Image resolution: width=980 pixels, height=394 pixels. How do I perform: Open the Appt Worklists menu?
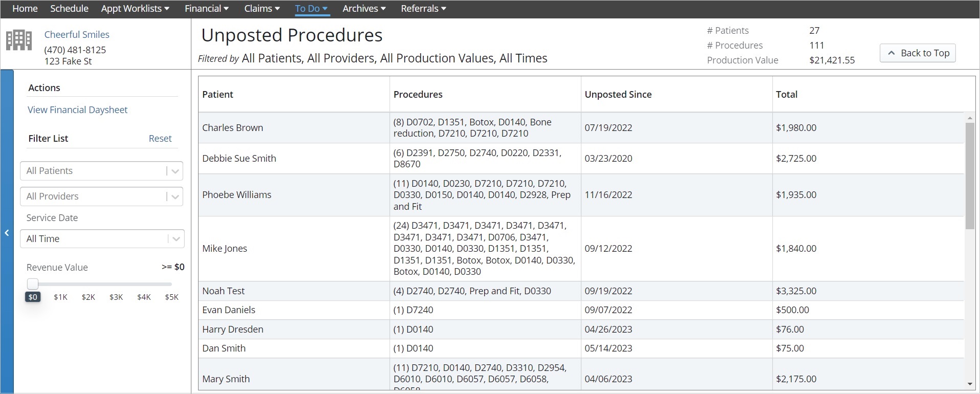click(135, 9)
